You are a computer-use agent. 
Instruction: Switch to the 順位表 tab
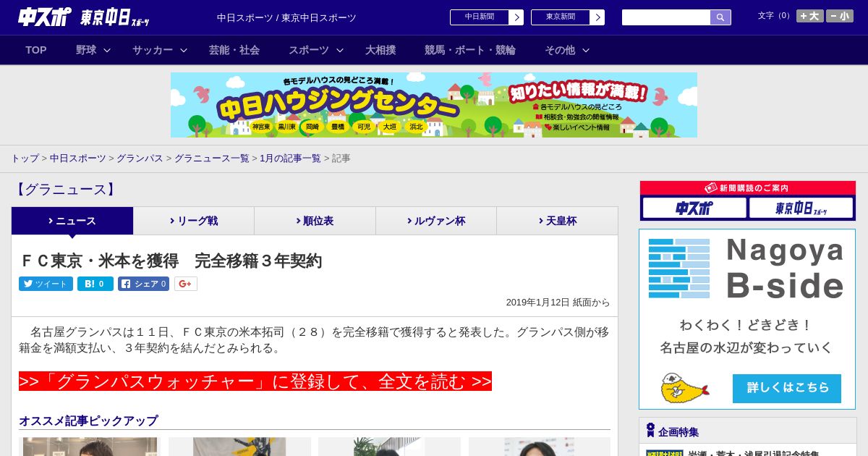pyautogui.click(x=315, y=221)
